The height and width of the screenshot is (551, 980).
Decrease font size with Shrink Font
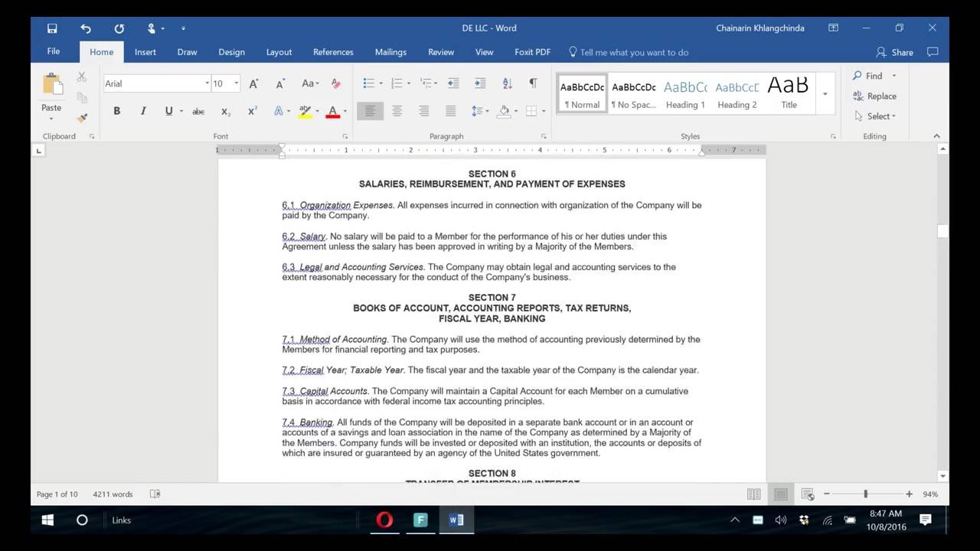[280, 83]
